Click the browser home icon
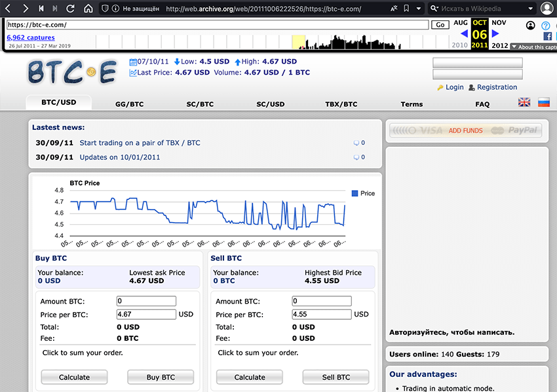This screenshot has height=392, width=557. [x=88, y=9]
